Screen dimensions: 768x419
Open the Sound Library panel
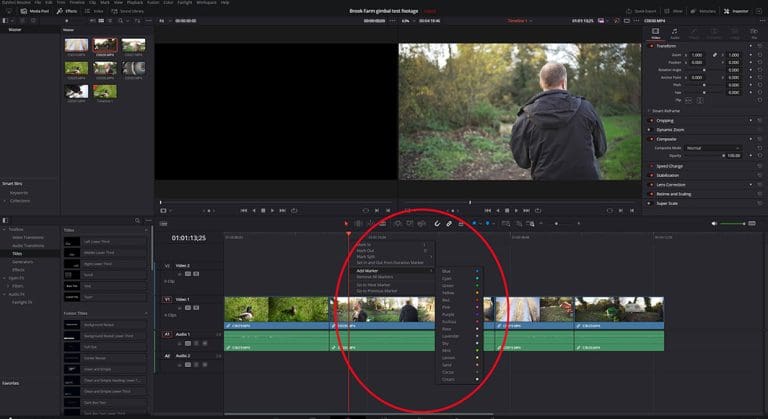[127, 11]
